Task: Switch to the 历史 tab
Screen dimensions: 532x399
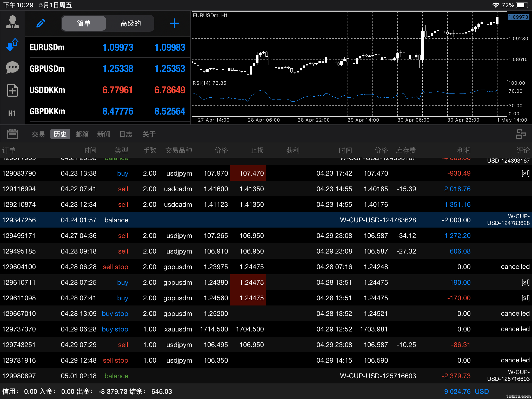Action: click(x=60, y=134)
